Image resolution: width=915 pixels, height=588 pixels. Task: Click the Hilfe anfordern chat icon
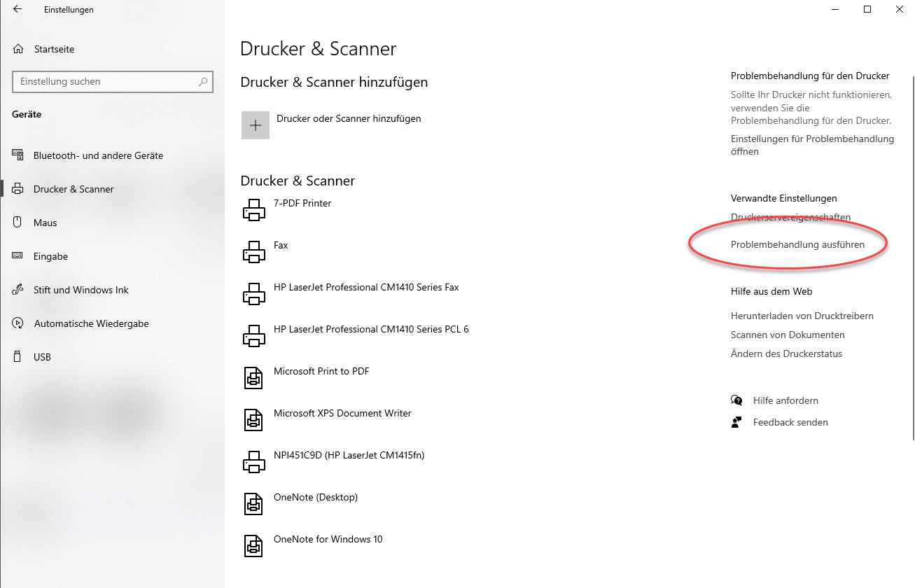coord(736,400)
